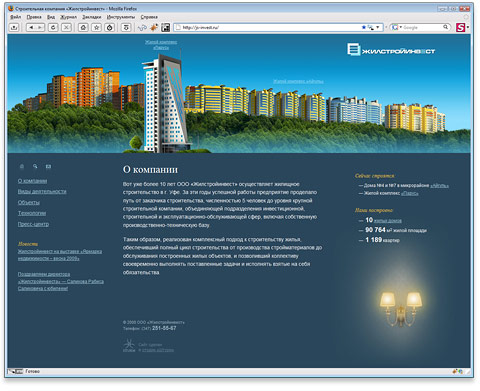Open the news link congratulating the director

click(61, 281)
